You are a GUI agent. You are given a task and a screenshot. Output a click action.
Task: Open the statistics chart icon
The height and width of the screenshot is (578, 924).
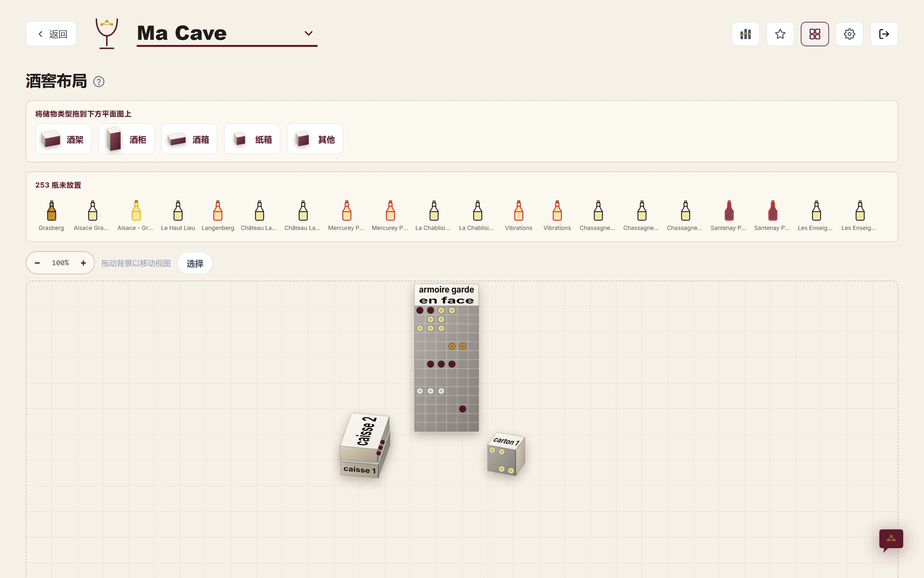click(745, 34)
